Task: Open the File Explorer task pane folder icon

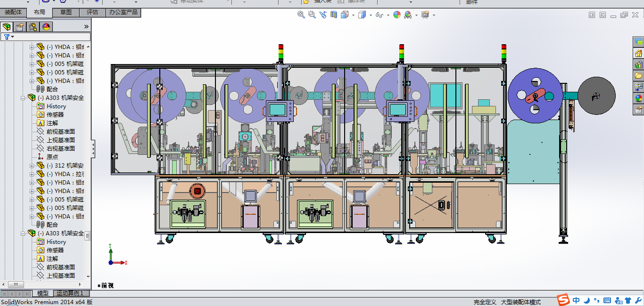Action: click(639, 76)
